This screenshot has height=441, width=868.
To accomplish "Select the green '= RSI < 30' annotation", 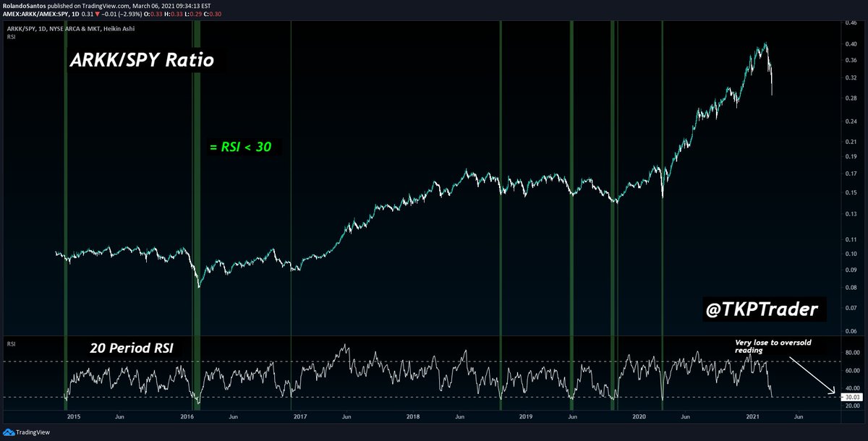I will point(239,147).
